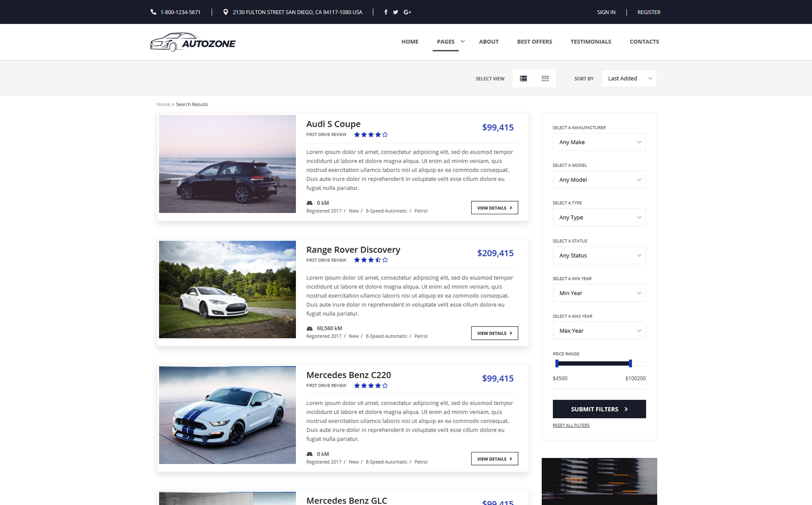Click the location pin icon
The width and height of the screenshot is (812, 505).
226,12
